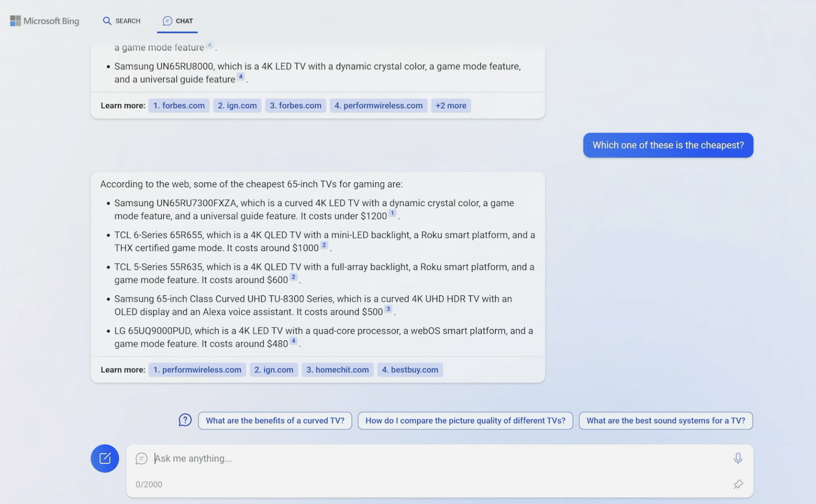This screenshot has width=816, height=504.
Task: Click the TCL 6-Series 65R655 bullet text
Action: click(324, 241)
